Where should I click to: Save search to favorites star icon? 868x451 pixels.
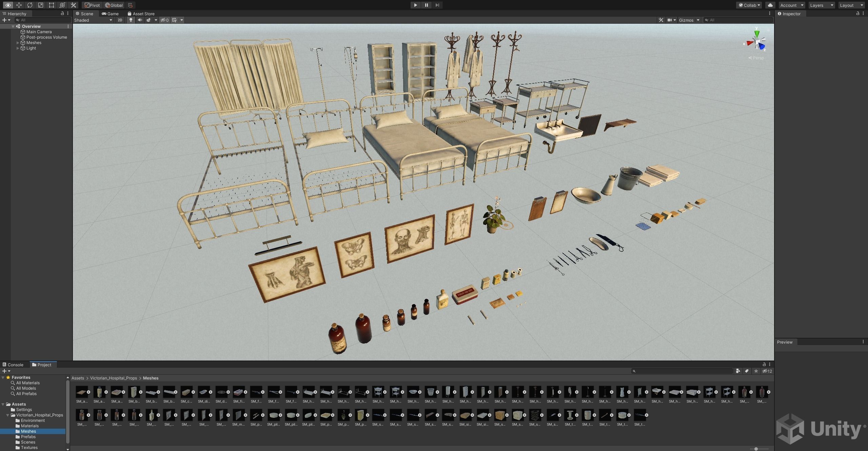click(x=756, y=371)
